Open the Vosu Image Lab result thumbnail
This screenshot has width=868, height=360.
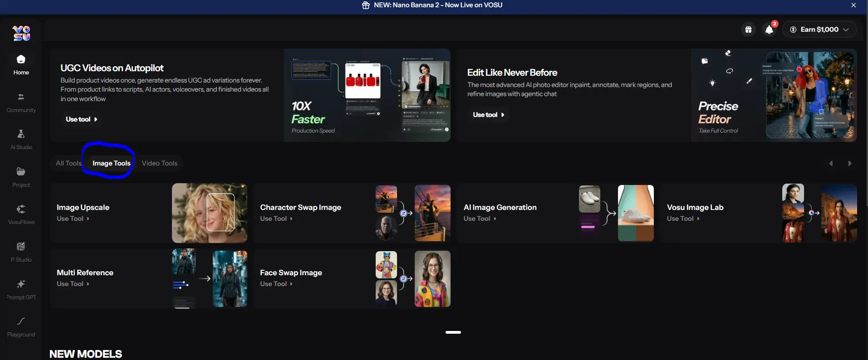(839, 213)
